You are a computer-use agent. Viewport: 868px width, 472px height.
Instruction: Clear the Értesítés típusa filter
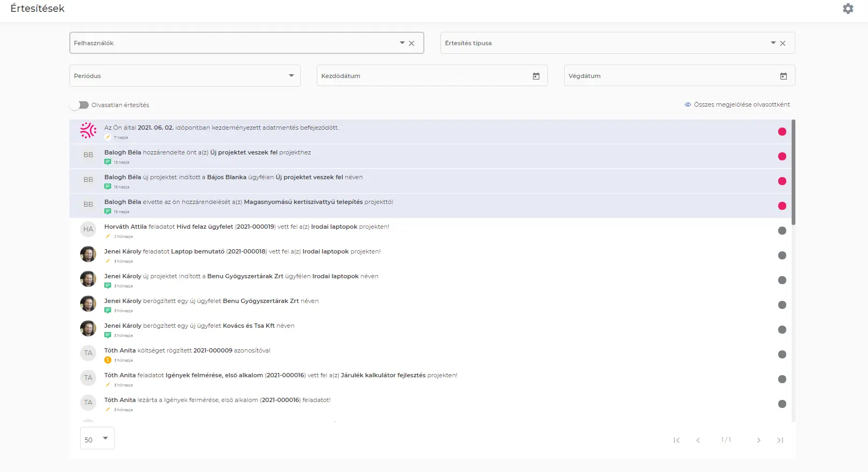click(x=782, y=44)
